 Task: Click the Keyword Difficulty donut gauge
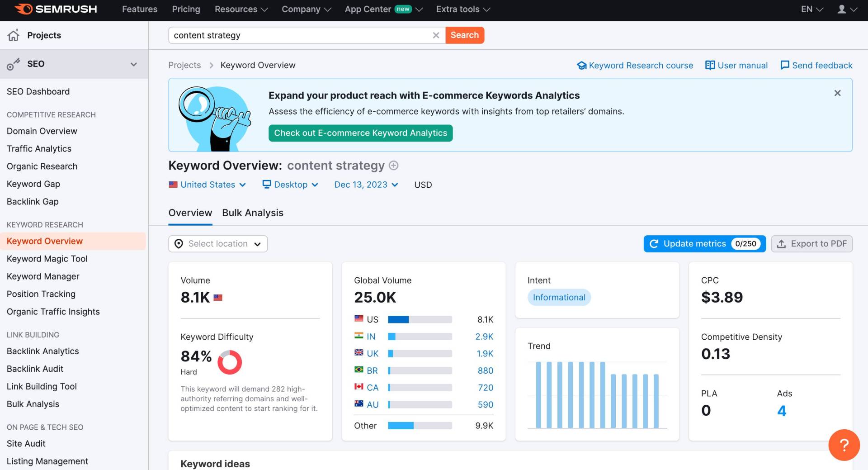(230, 362)
